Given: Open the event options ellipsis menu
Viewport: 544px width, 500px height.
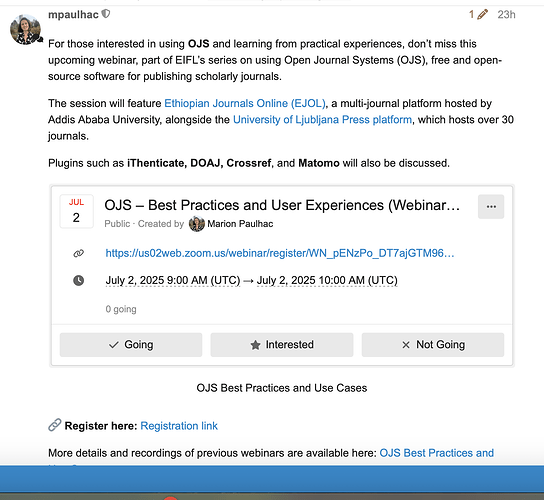Looking at the screenshot, I should click(491, 207).
